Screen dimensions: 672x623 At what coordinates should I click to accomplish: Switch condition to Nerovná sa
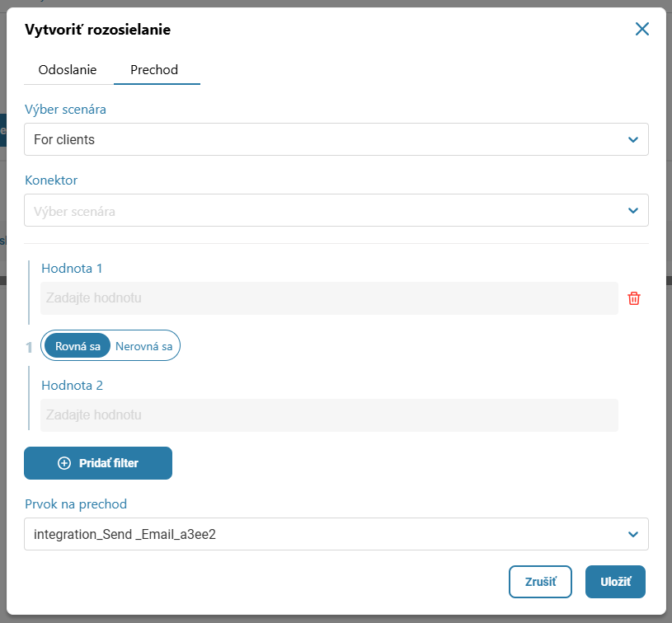pyautogui.click(x=144, y=346)
